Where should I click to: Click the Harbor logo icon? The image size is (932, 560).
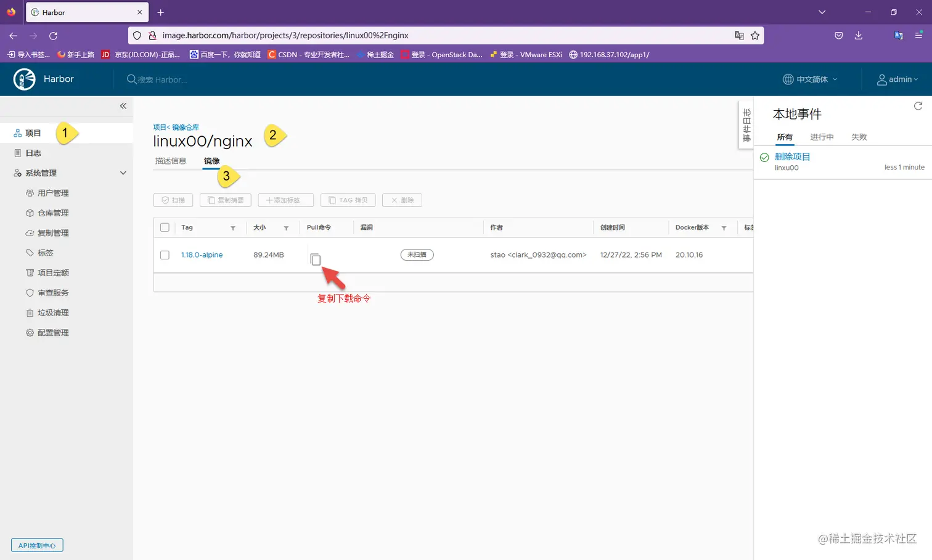point(25,79)
